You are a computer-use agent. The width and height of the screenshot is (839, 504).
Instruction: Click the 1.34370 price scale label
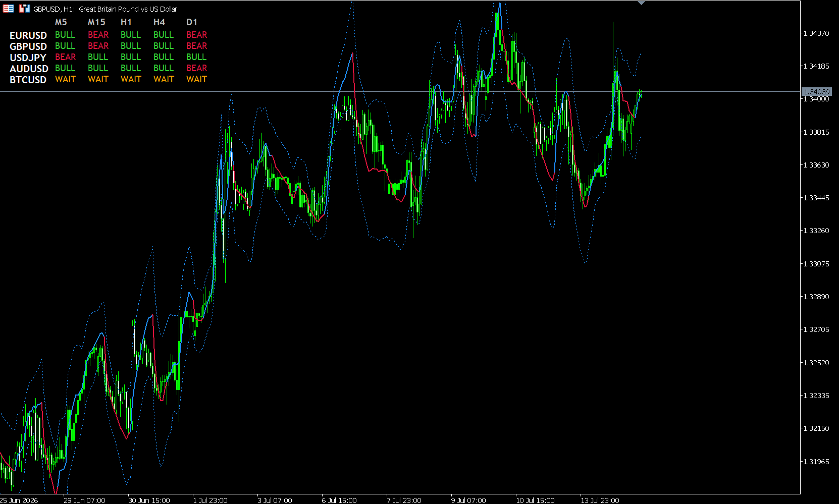pyautogui.click(x=816, y=33)
